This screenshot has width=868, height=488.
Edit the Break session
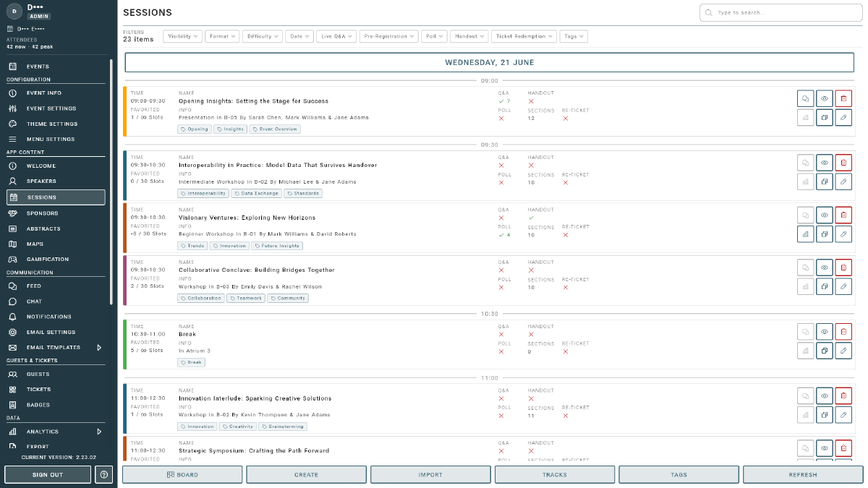(843, 351)
